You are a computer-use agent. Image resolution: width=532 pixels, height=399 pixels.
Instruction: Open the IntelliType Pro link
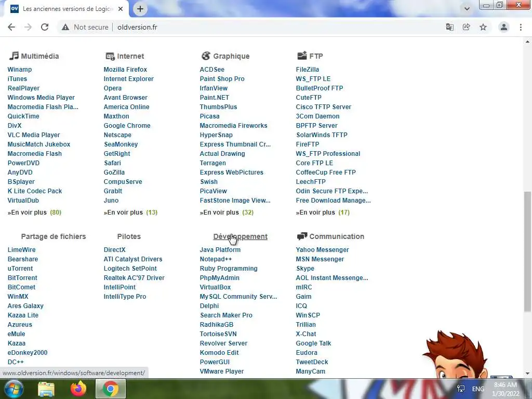tap(125, 297)
